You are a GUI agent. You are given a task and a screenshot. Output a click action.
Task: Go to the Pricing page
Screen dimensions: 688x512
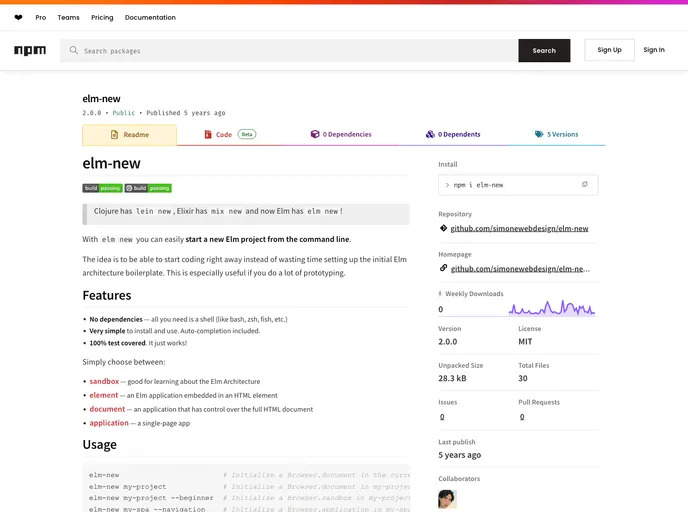point(102,18)
